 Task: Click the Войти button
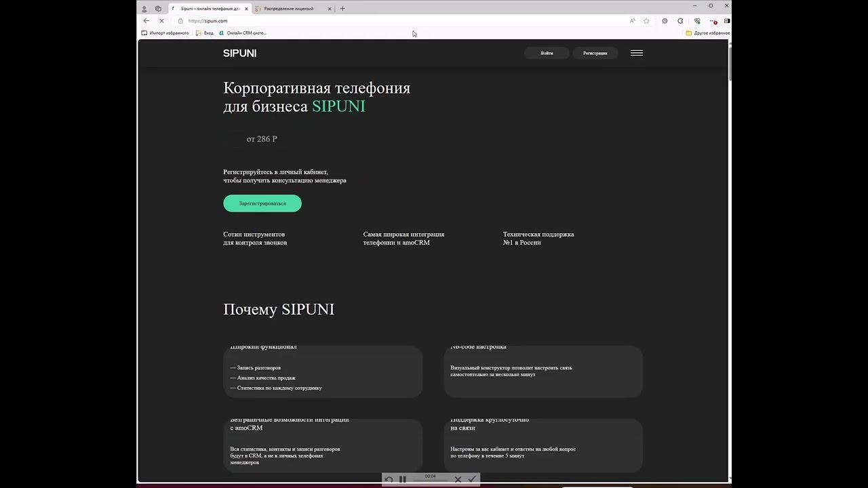pyautogui.click(x=547, y=53)
